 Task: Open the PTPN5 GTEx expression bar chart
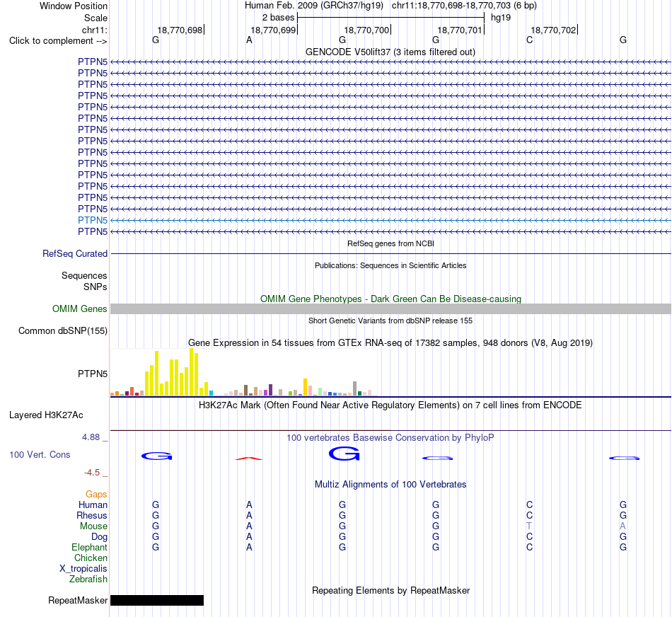(x=244, y=372)
